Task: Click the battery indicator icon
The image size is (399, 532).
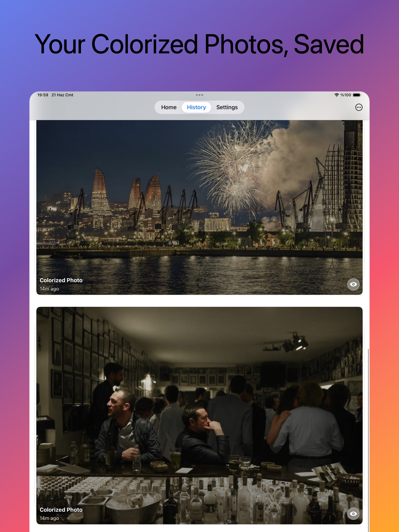Action: 357,95
